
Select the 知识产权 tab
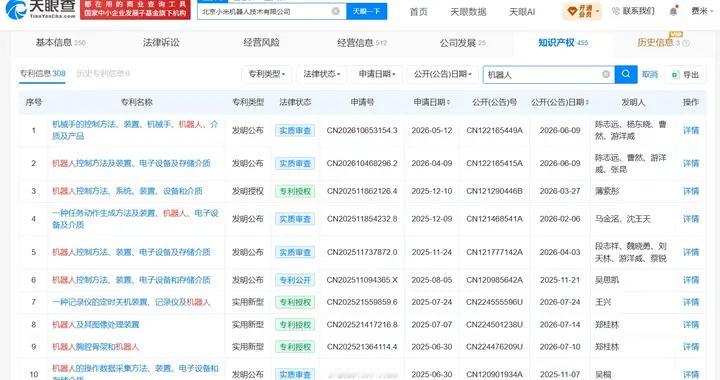coord(563,43)
